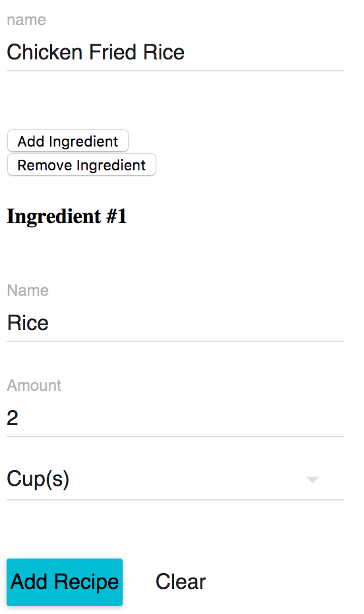364x614 pixels.
Task: Click the number 2 in the Amount field
Action: 13,418
